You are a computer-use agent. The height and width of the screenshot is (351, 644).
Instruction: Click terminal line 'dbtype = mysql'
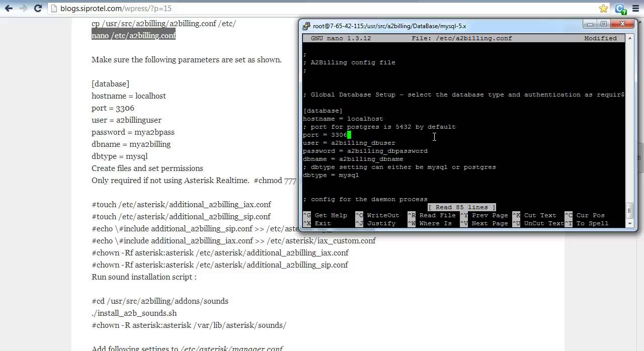(x=331, y=175)
